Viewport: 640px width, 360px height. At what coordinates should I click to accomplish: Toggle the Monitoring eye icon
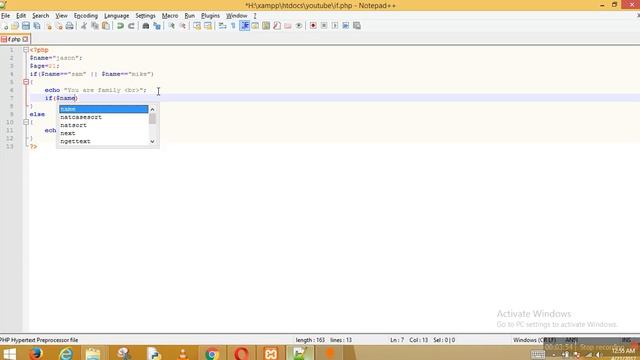pos(299,26)
